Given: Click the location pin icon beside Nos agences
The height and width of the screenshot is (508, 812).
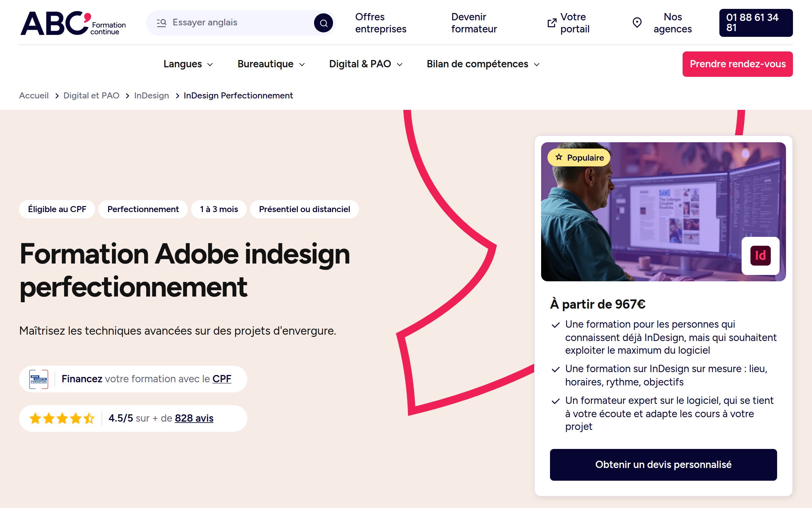Looking at the screenshot, I should [x=637, y=23].
